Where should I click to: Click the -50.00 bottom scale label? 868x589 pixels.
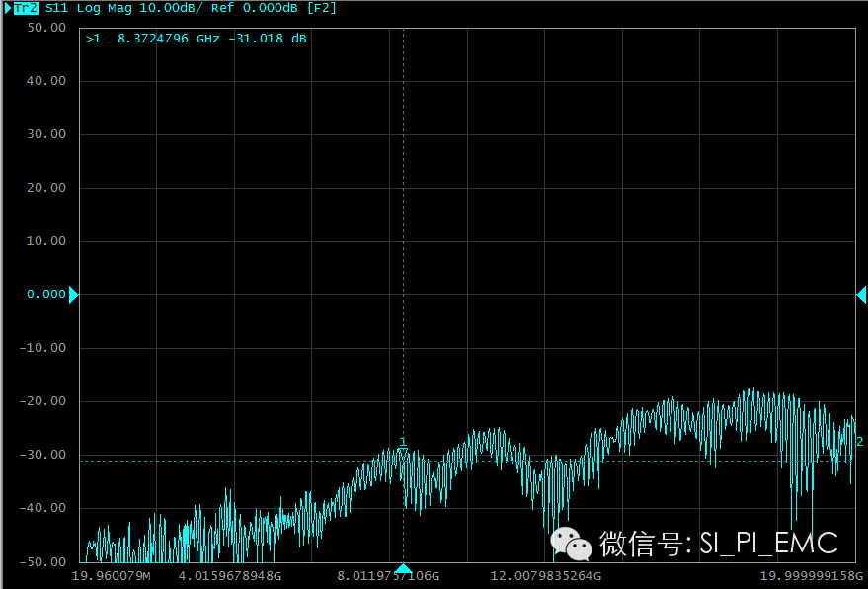pyautogui.click(x=42, y=561)
